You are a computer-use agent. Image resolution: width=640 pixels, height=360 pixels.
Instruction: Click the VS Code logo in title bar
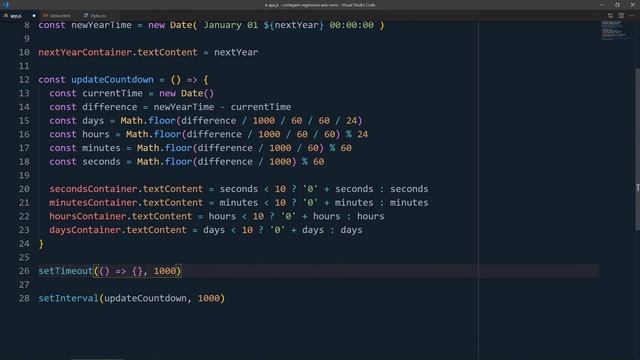[x=6, y=4]
